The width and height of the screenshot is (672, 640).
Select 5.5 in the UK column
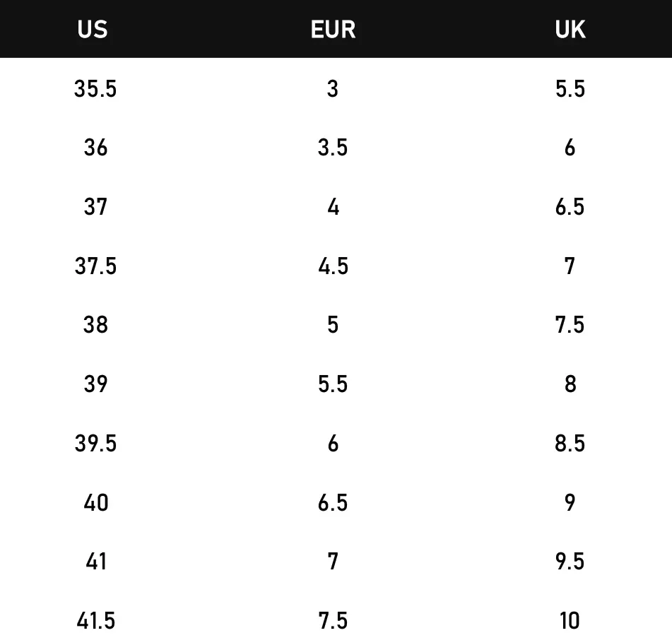point(570,89)
